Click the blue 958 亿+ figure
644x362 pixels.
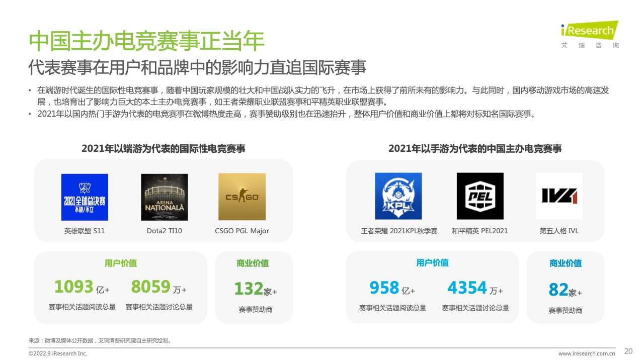[x=392, y=288]
